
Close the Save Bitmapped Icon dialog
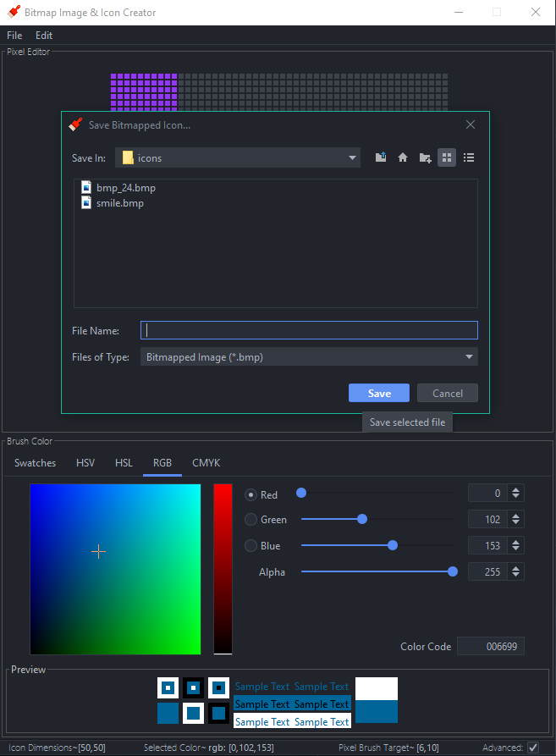point(471,124)
